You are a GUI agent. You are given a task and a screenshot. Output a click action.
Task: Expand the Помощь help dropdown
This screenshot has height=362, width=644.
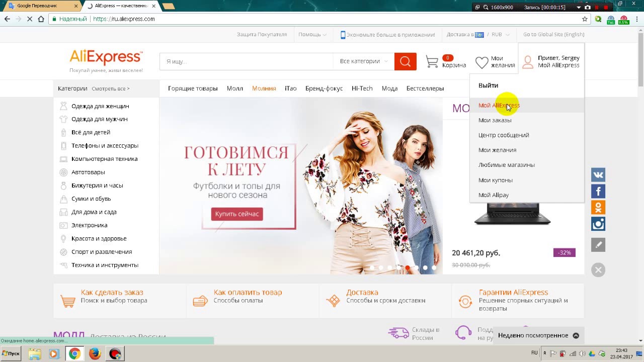click(x=312, y=35)
